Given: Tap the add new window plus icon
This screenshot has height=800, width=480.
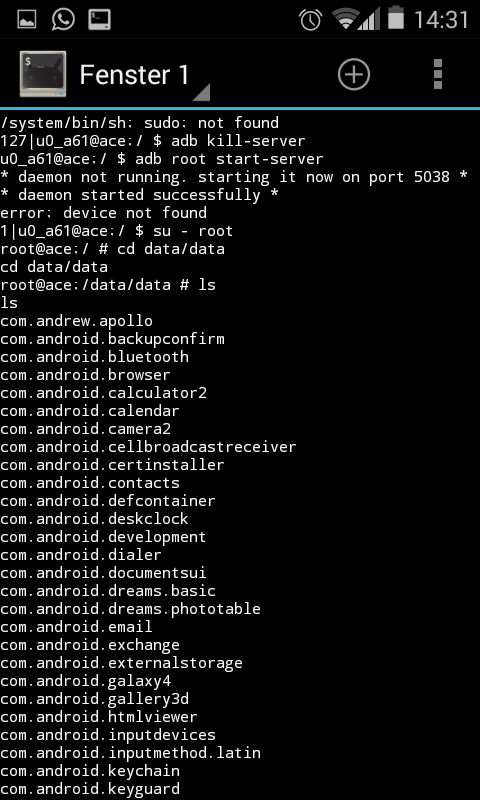Looking at the screenshot, I should click(x=353, y=74).
